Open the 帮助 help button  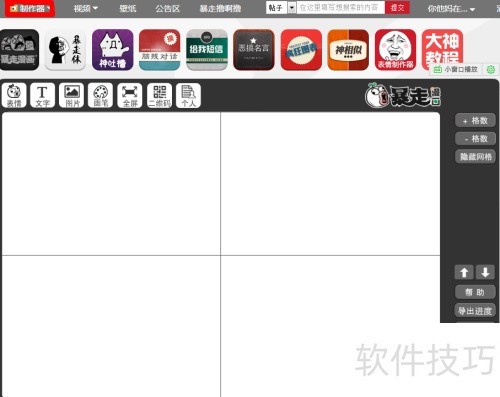click(475, 292)
